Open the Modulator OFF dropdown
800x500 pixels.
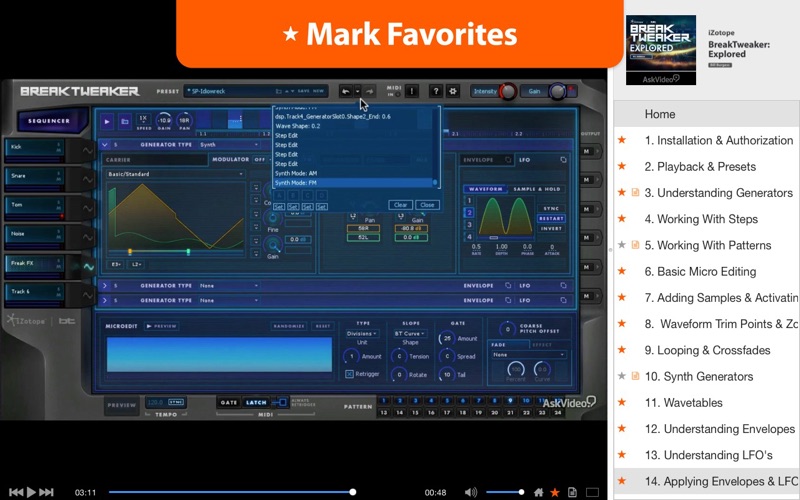point(262,160)
